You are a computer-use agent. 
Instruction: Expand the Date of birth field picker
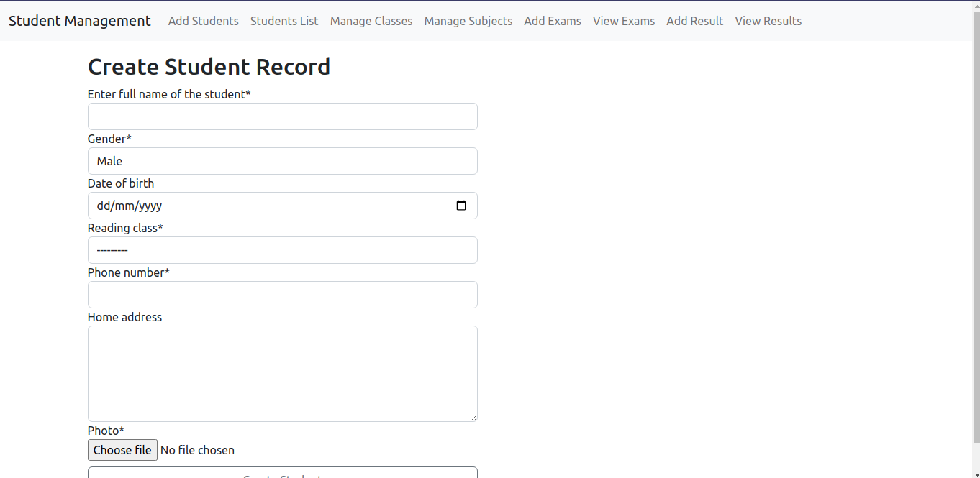tap(461, 206)
